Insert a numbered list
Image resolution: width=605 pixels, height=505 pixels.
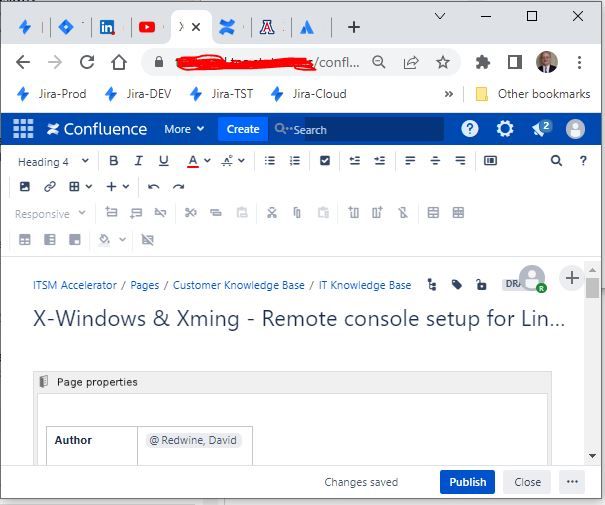(295, 161)
